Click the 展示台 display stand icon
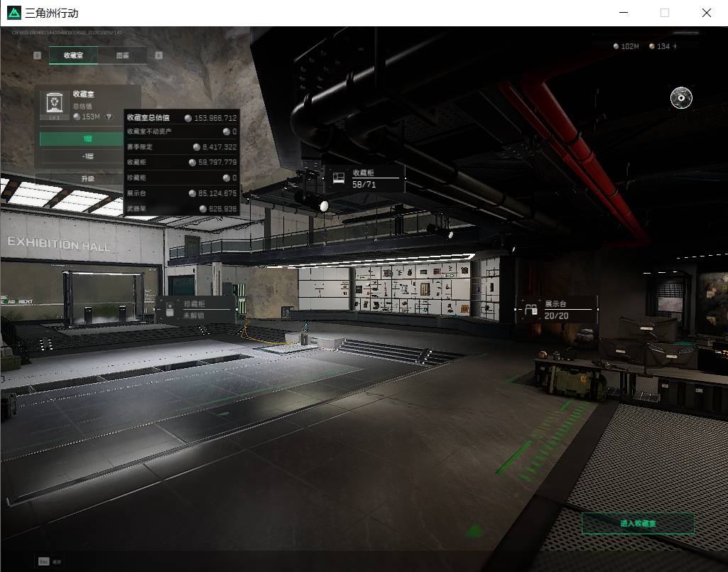728x572 pixels. click(531, 310)
